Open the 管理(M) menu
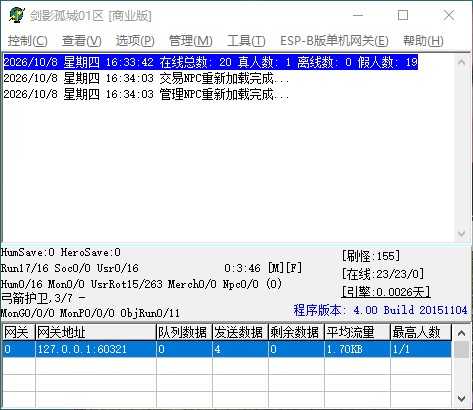 point(191,41)
